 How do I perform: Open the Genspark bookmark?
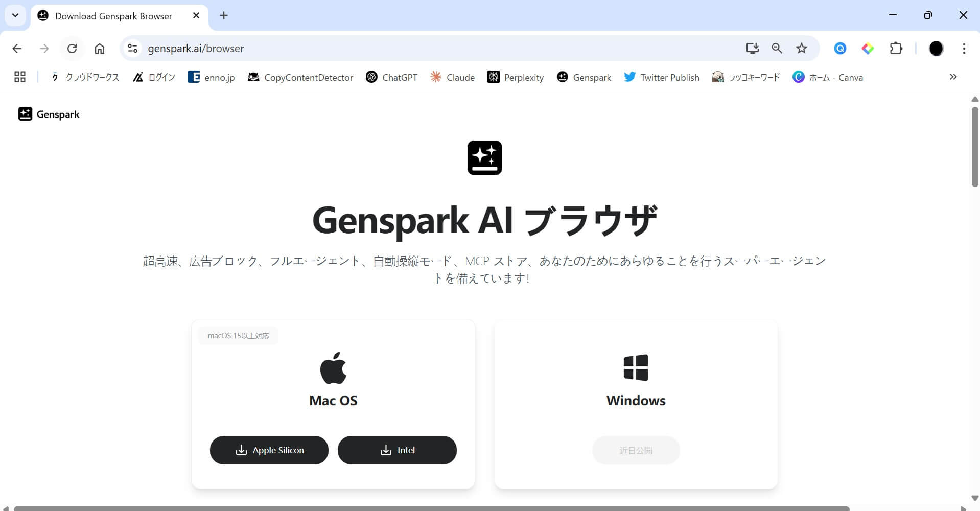coord(584,77)
